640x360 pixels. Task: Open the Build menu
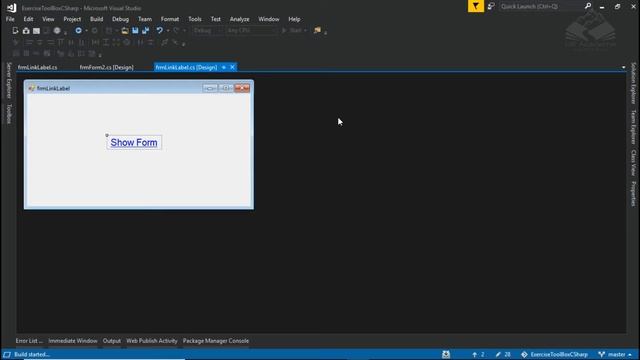pyautogui.click(x=96, y=19)
